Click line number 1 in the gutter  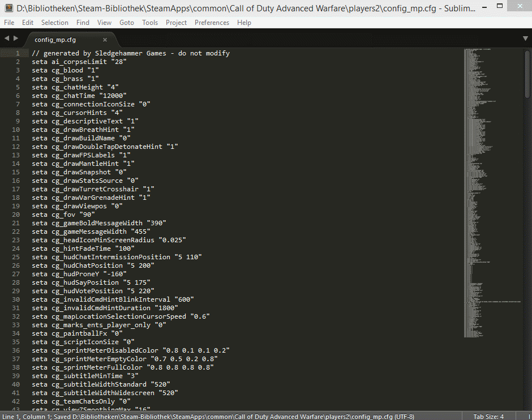(18, 53)
